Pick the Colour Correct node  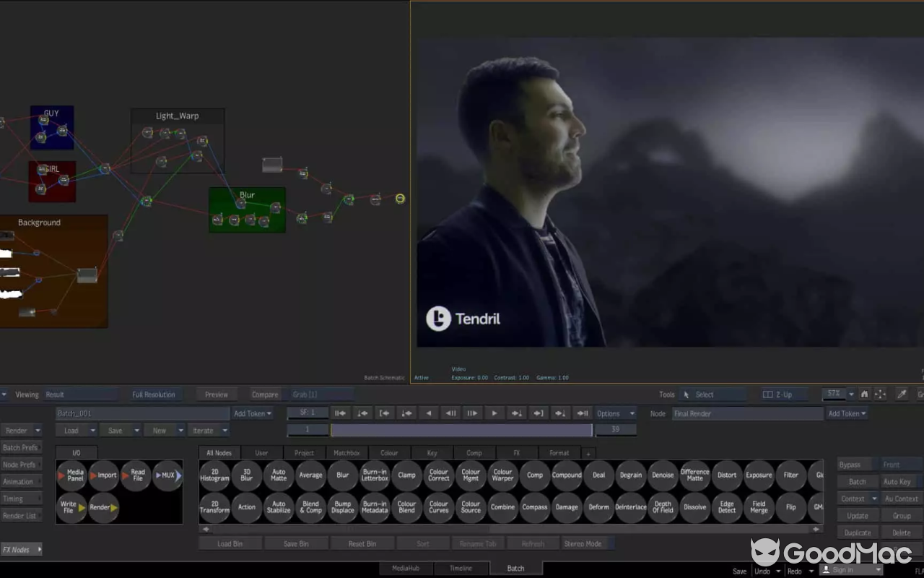438,475
